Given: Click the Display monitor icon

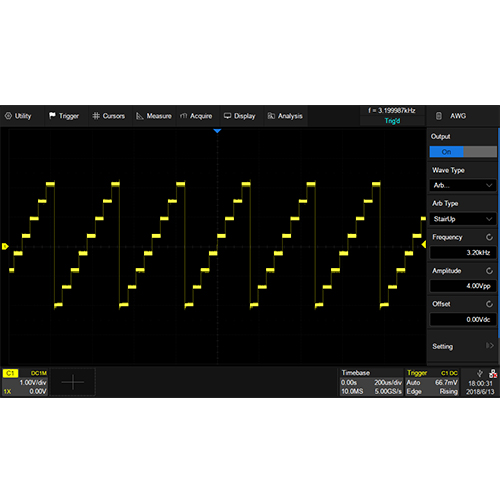Looking at the screenshot, I should pos(227,116).
